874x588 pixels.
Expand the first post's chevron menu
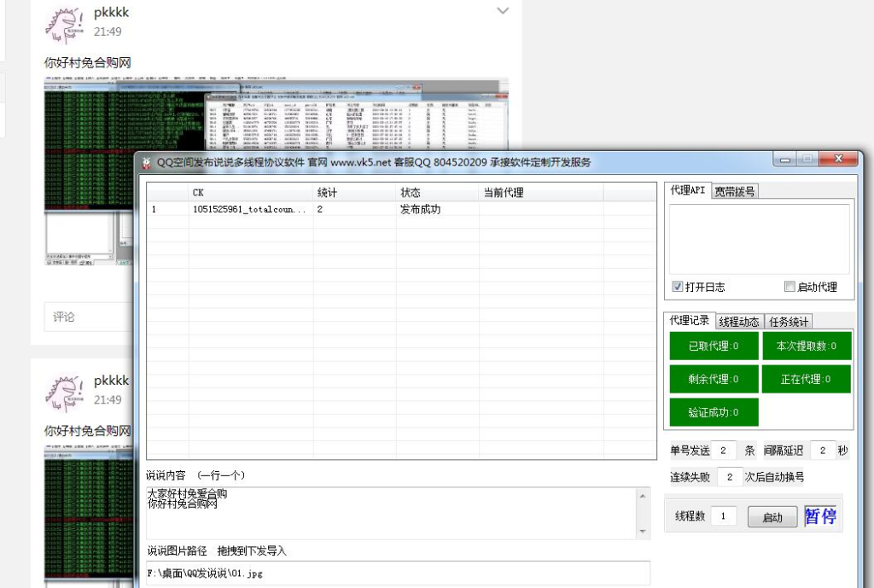pos(503,10)
